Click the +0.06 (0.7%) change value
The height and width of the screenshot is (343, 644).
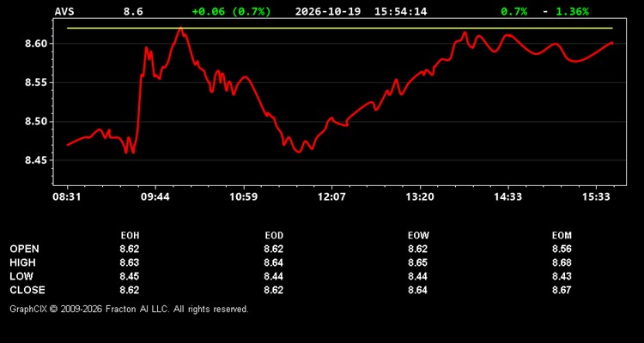click(x=231, y=11)
